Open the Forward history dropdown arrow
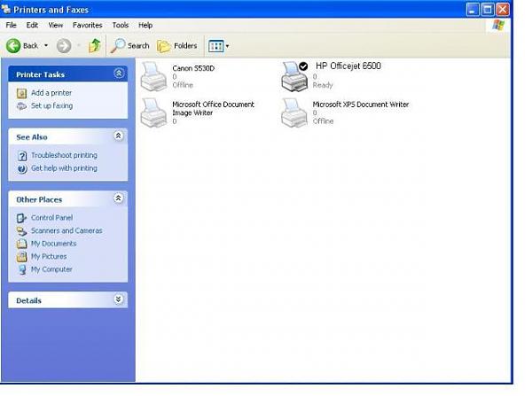532x396 pixels. 79,46
